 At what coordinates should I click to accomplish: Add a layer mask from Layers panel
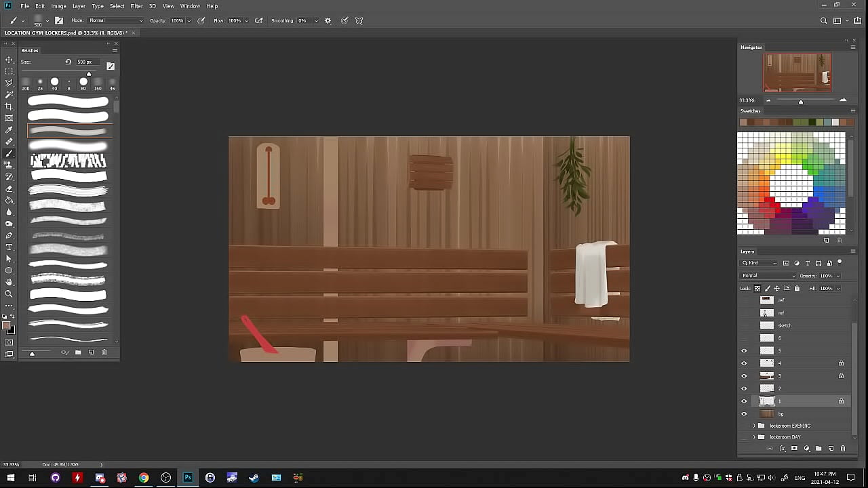(794, 449)
